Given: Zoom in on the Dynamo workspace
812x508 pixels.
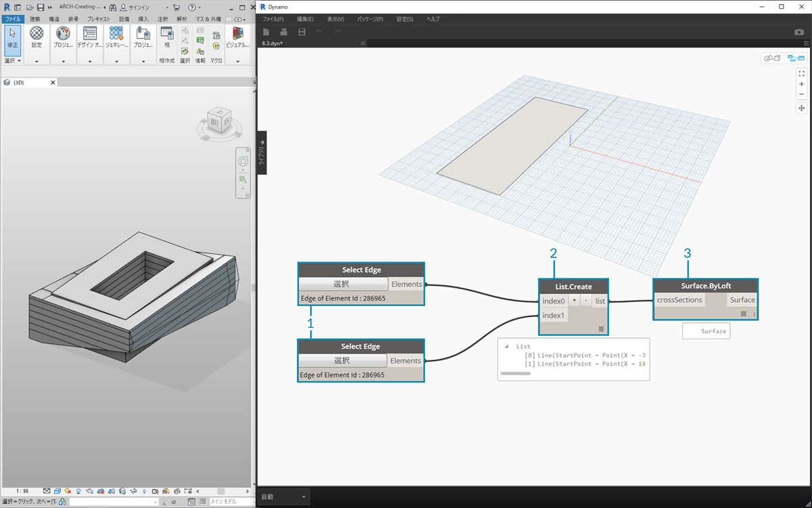Looking at the screenshot, I should [802, 84].
